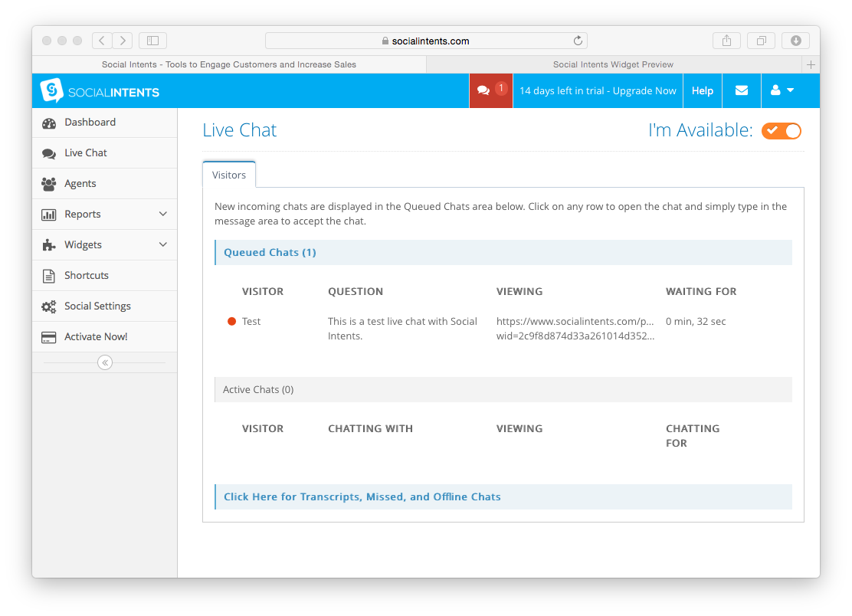Open Transcripts, Missed, and Offline Chats link
The width and height of the screenshot is (852, 616).
[x=503, y=497]
